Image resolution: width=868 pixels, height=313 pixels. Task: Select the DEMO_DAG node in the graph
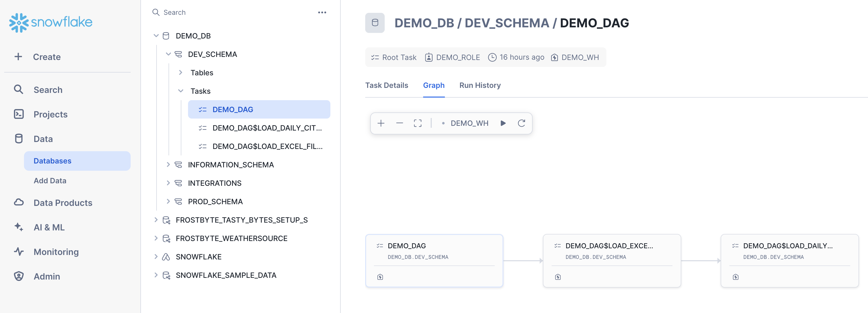click(x=434, y=261)
